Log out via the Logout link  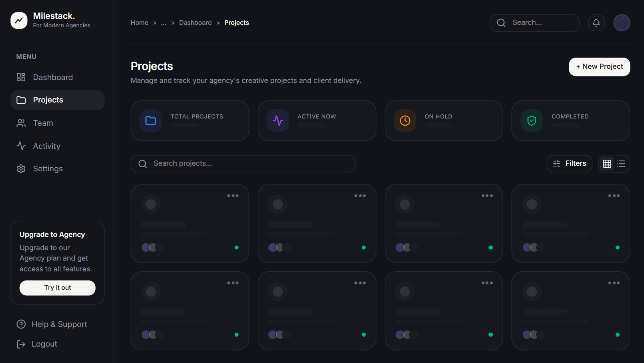pyautogui.click(x=37, y=344)
